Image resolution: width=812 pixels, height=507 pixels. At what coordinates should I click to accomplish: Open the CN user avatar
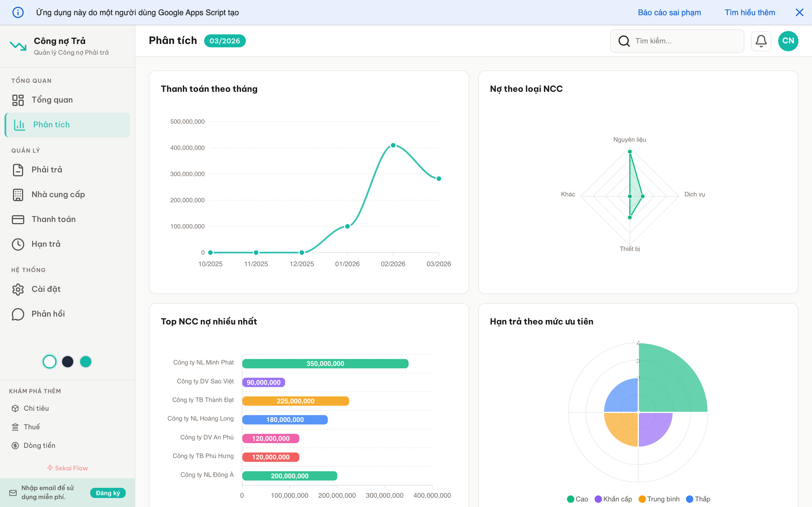click(x=788, y=41)
